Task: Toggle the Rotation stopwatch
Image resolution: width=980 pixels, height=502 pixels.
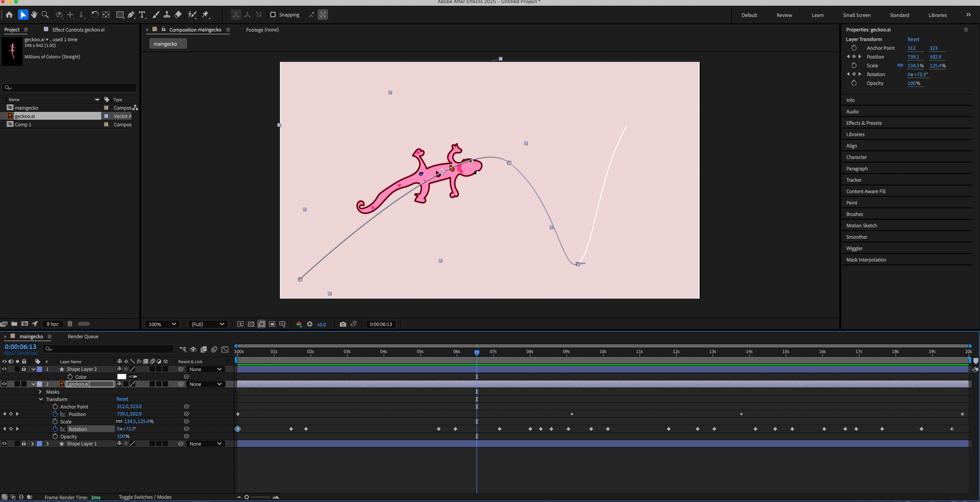Action: tap(55, 429)
